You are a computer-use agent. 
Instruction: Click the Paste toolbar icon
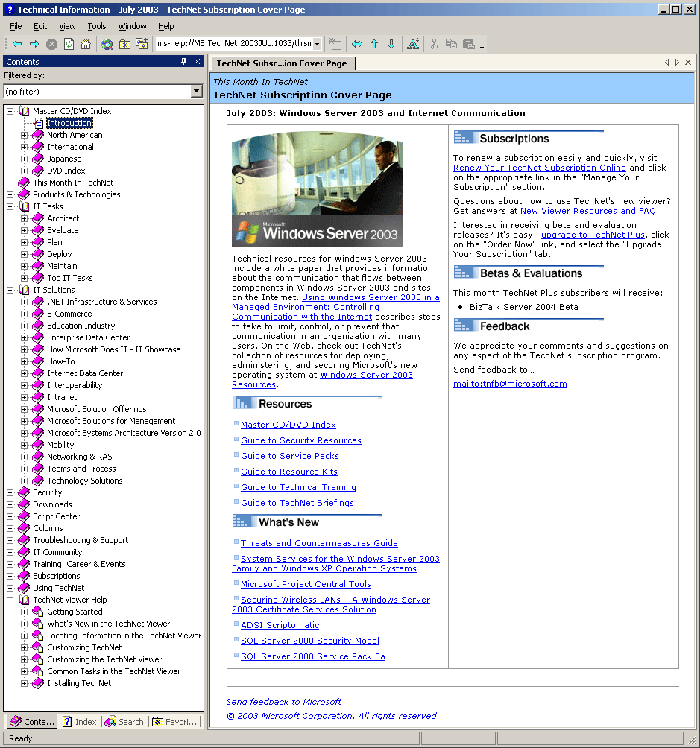pyautogui.click(x=469, y=44)
